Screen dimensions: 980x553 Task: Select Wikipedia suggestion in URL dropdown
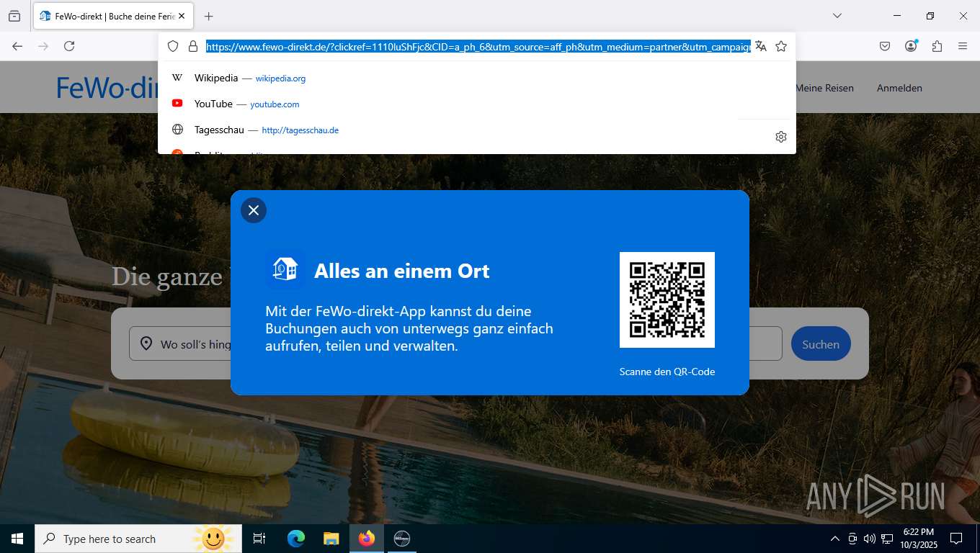(x=476, y=78)
